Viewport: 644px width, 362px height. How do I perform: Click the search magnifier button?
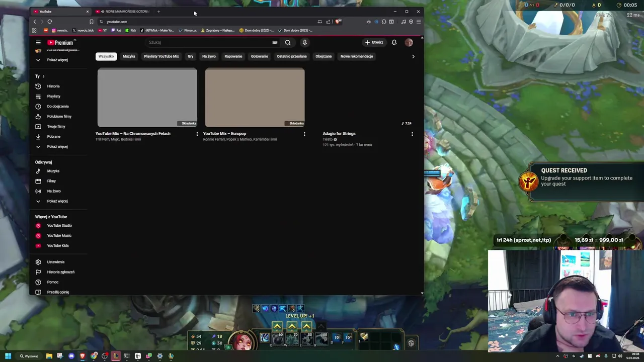pos(288,43)
